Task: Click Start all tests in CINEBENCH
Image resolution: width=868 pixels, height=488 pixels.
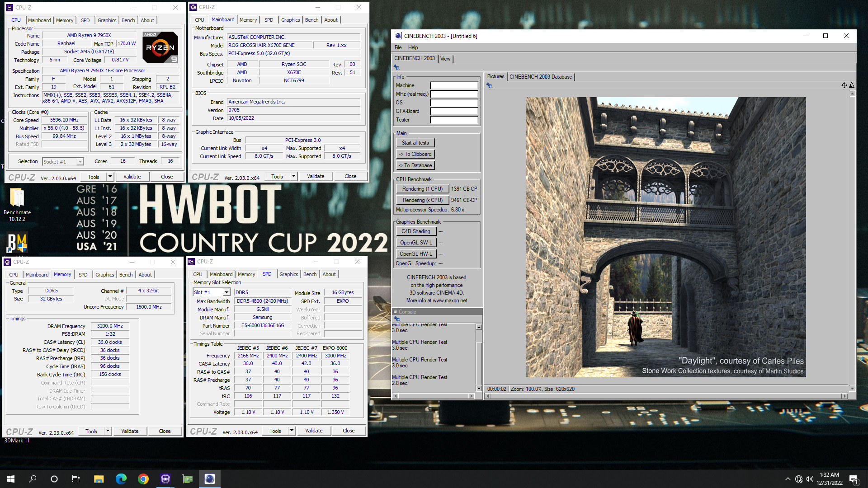Action: coord(415,143)
